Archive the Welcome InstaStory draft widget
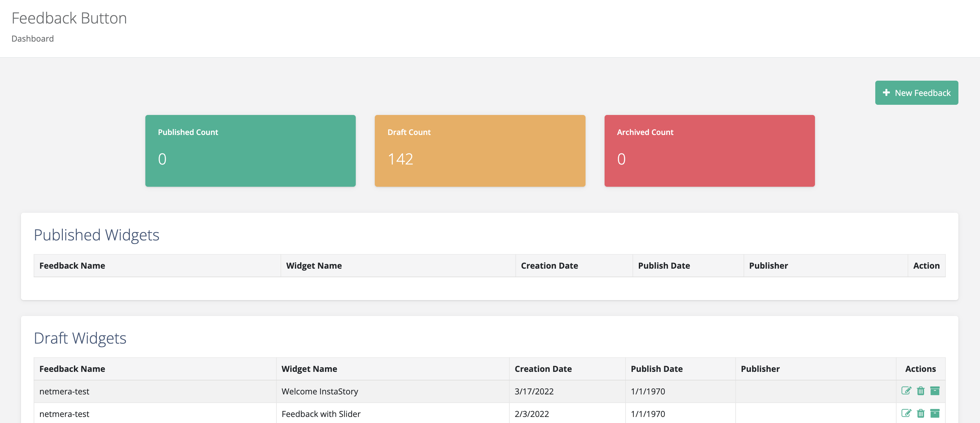 click(x=935, y=391)
